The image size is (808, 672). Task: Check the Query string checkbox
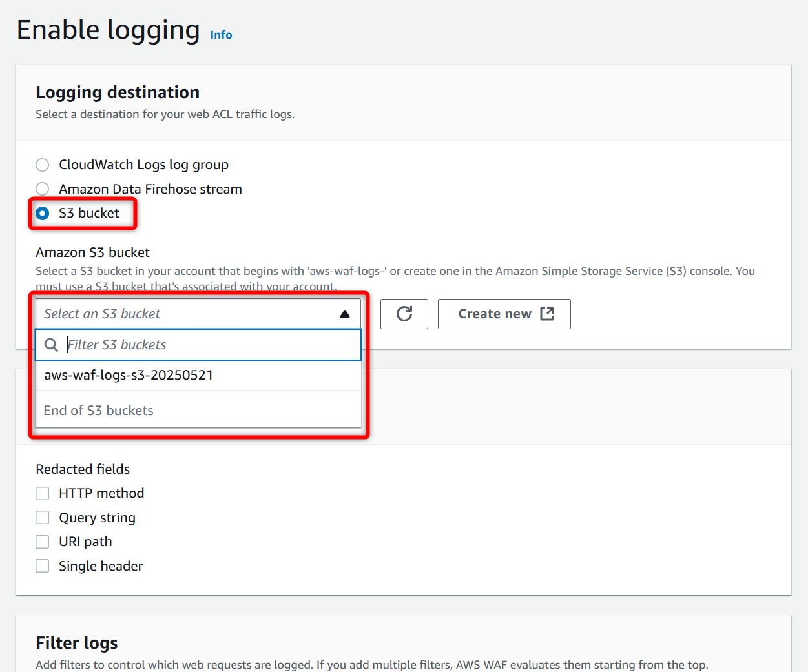[43, 518]
